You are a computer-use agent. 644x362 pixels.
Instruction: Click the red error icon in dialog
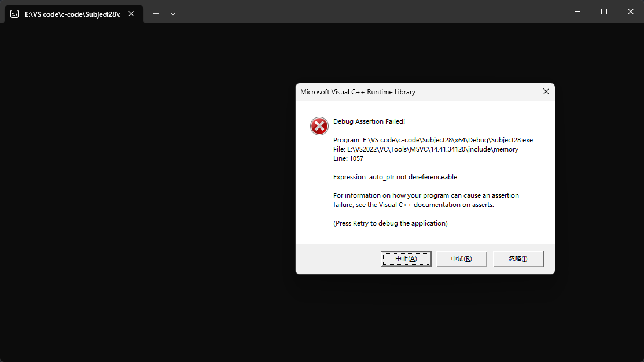(x=319, y=126)
